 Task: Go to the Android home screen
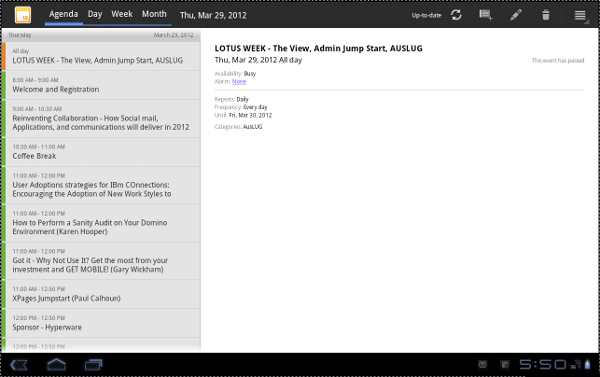56,364
